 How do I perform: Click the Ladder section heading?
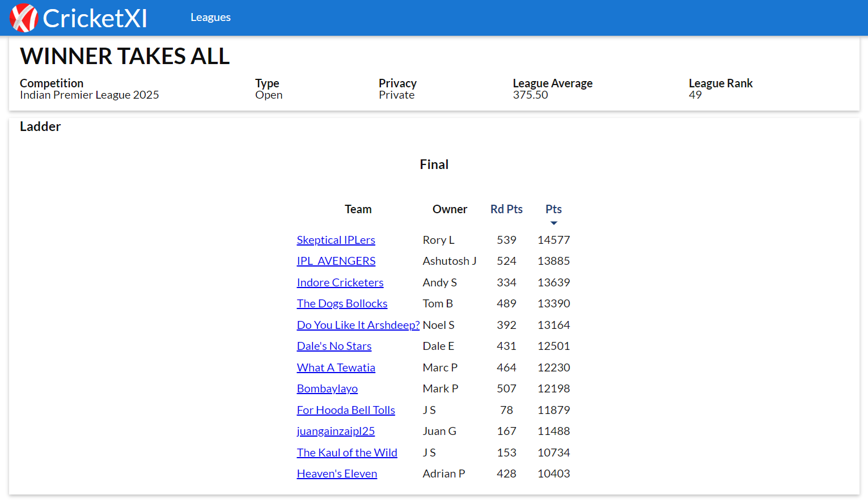pos(40,126)
